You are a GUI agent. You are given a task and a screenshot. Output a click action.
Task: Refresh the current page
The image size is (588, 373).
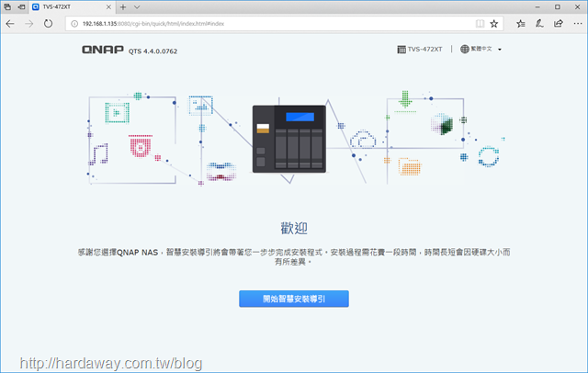(48, 24)
